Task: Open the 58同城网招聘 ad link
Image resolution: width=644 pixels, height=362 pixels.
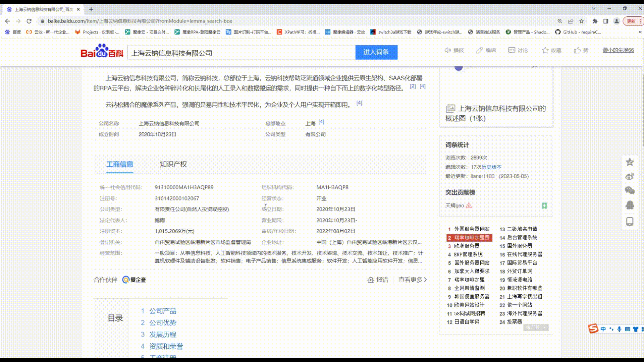Action: pos(470,313)
